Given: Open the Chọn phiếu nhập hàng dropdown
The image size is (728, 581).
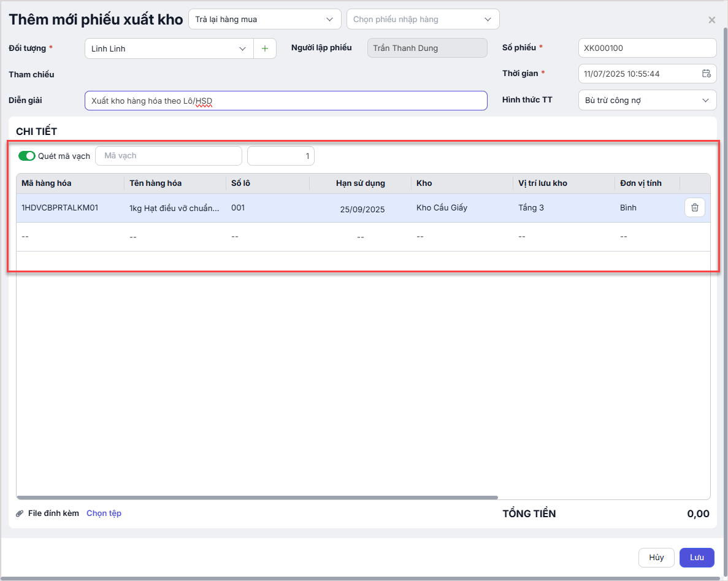Looking at the screenshot, I should [x=423, y=19].
